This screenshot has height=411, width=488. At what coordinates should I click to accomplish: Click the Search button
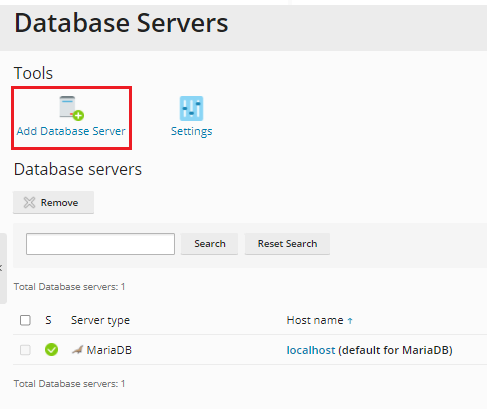click(209, 244)
